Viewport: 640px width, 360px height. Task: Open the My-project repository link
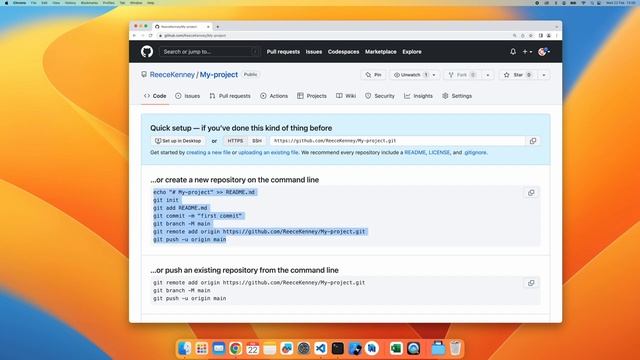tap(219, 75)
